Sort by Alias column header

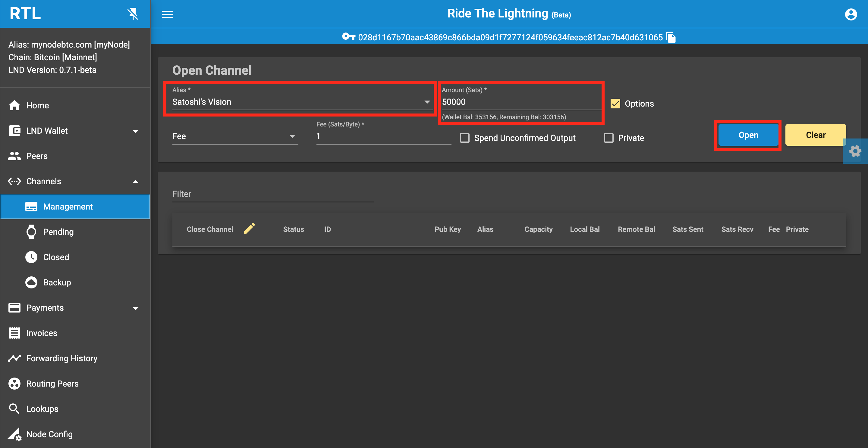tap(485, 229)
